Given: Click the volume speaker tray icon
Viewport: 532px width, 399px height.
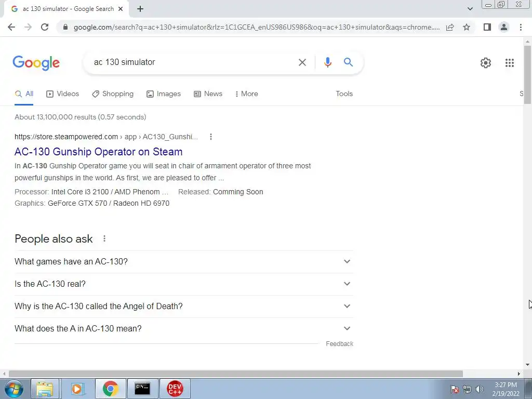Looking at the screenshot, I should tap(479, 390).
